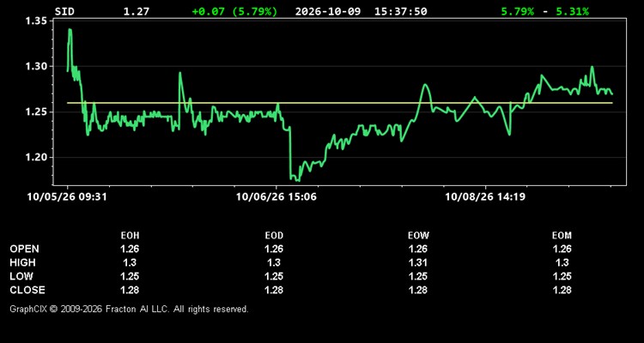The image size is (644, 343).
Task: Click the LOW row label
Action: tap(21, 276)
